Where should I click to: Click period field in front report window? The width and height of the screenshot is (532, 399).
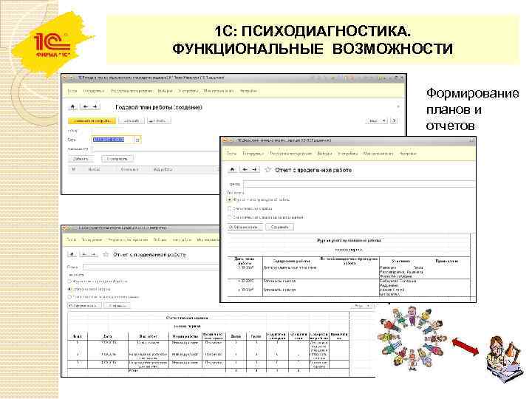pyautogui.click(x=359, y=184)
